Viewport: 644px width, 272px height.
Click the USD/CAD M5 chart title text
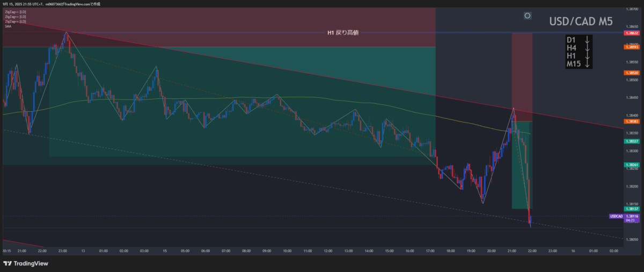[581, 22]
